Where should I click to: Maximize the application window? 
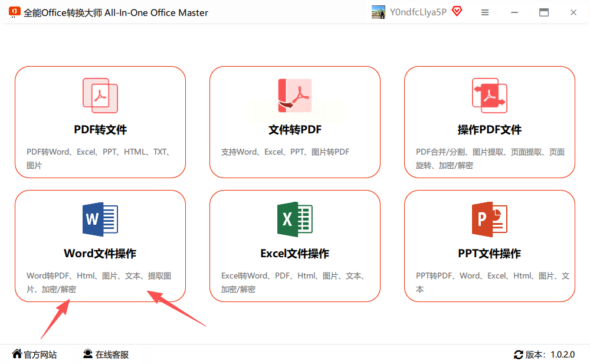point(544,12)
